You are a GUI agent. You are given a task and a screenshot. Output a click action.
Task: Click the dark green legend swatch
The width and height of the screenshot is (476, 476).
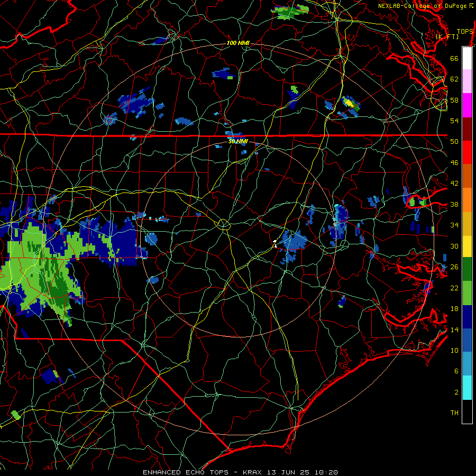coord(467,269)
